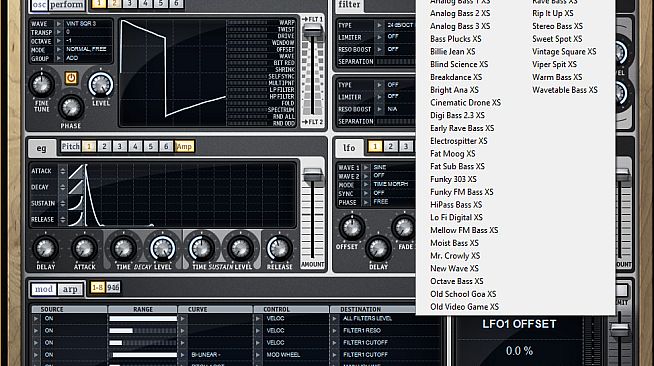Show modulation slots 1-8
This screenshot has width=654, height=366.
click(x=98, y=288)
